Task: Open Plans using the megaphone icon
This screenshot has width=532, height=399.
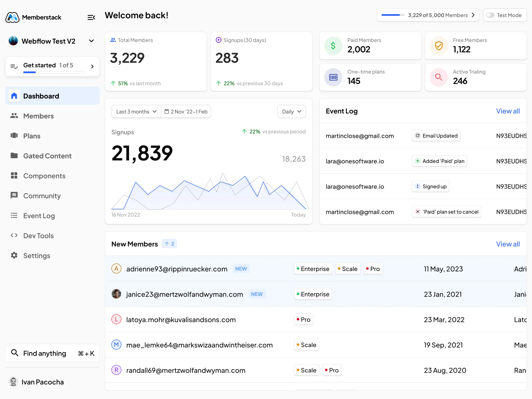Action: tap(14, 136)
